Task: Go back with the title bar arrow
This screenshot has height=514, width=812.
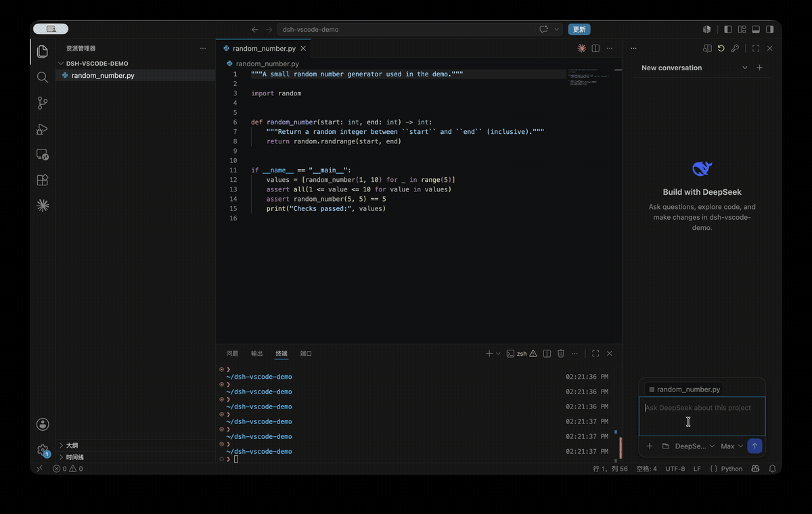Action: [x=255, y=30]
